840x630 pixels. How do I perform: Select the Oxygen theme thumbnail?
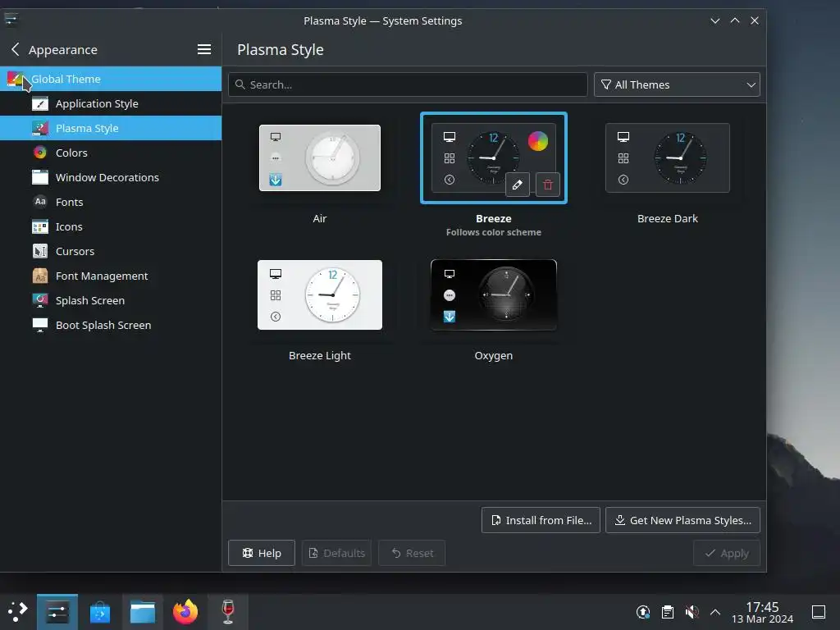pos(493,295)
